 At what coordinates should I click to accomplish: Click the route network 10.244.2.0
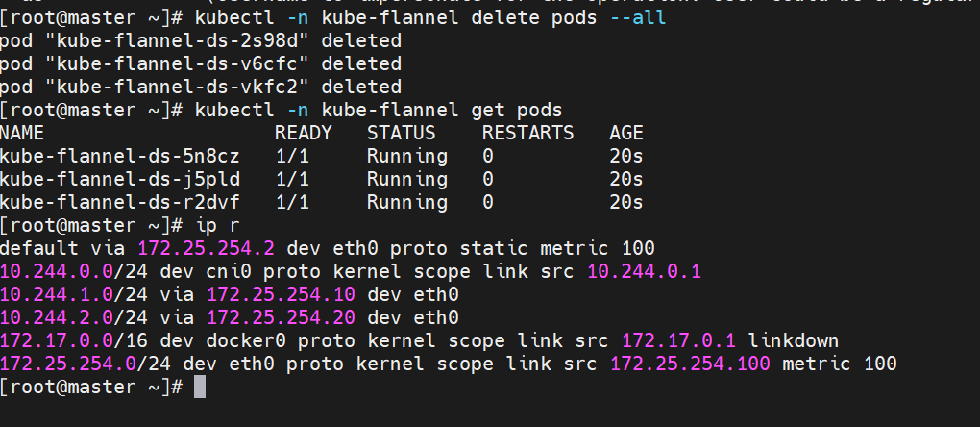[x=57, y=318]
